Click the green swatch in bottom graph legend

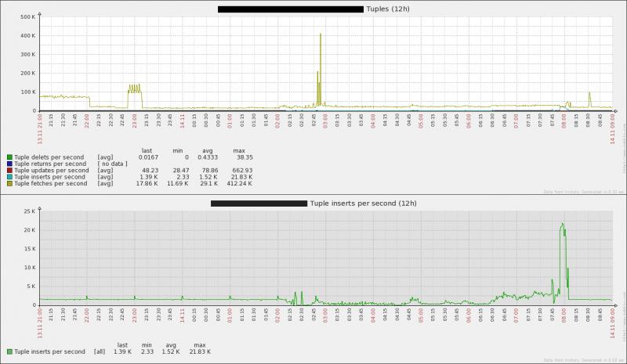9,351
